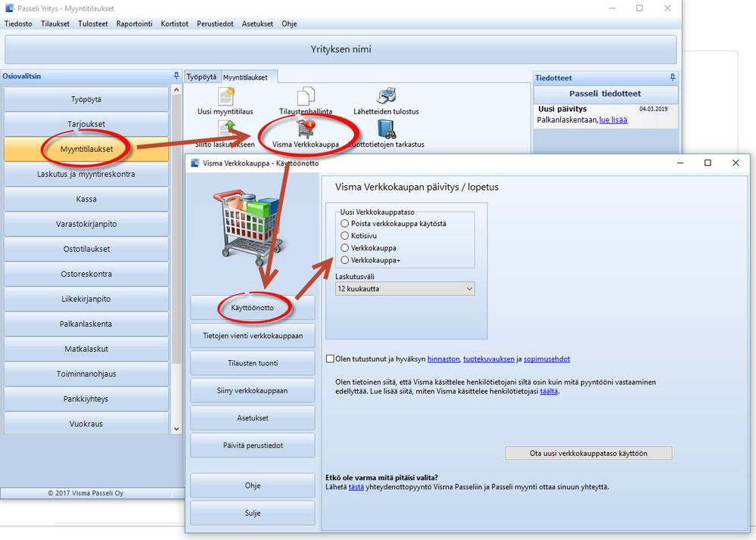Select Matkalaskut in sidebar
Screen dimensions: 756x540
86,349
